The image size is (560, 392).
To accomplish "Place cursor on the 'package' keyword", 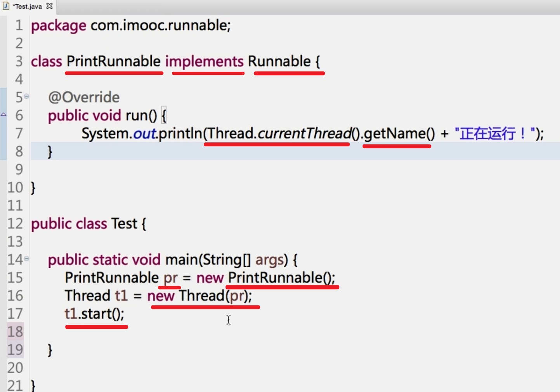I will [x=59, y=26].
